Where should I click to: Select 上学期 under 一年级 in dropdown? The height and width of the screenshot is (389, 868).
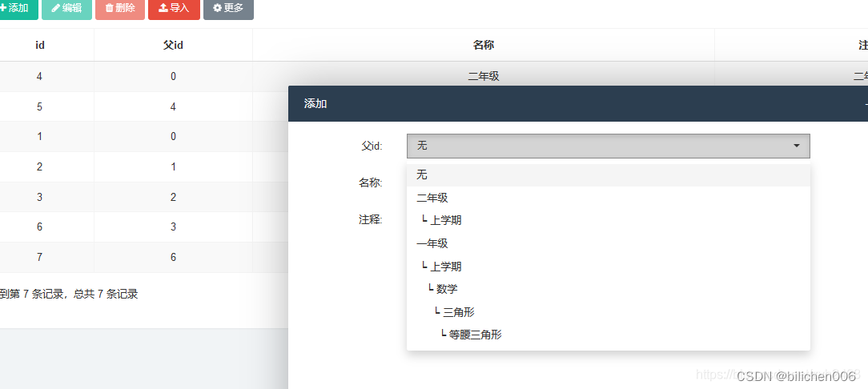[x=609, y=267]
